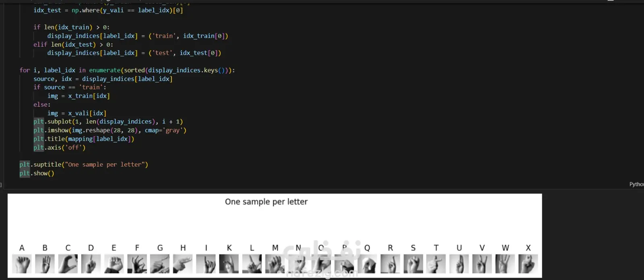Screen dimensions: 644x280
Task: Click the 'elif len(idx_test) > 0:' line
Action: [x=73, y=45]
